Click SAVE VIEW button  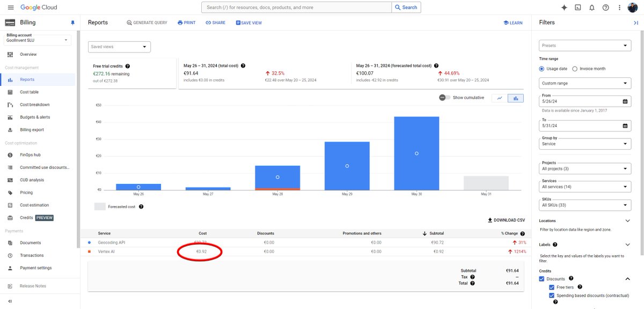[x=249, y=23]
